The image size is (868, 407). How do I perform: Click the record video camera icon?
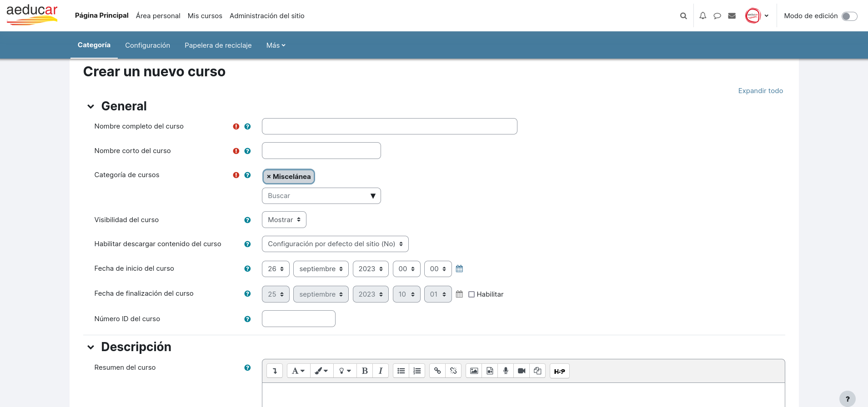point(522,371)
